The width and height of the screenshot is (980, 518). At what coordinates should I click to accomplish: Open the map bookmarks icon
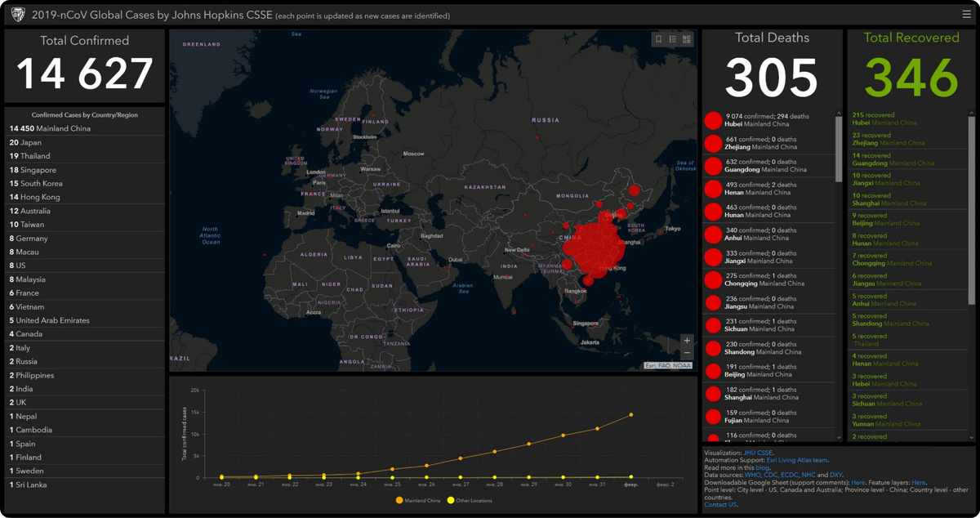pos(659,39)
